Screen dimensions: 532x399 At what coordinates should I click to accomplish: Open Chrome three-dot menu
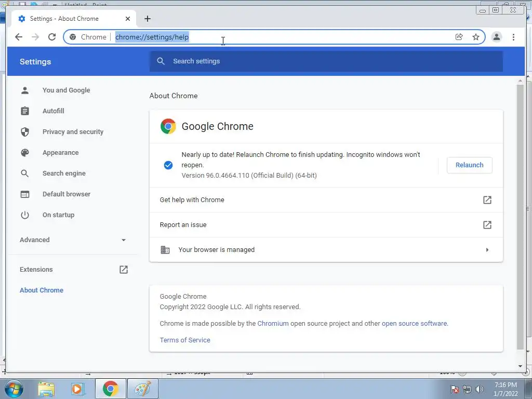[513, 37]
